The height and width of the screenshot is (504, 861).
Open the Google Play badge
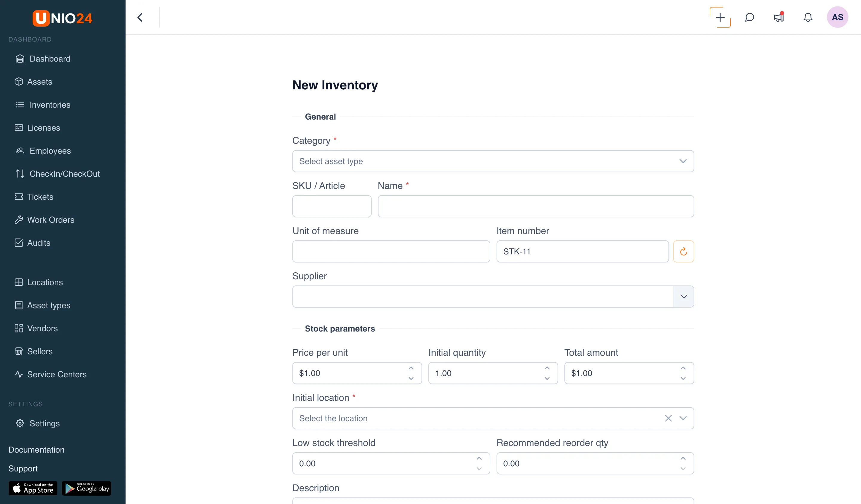[x=86, y=488]
